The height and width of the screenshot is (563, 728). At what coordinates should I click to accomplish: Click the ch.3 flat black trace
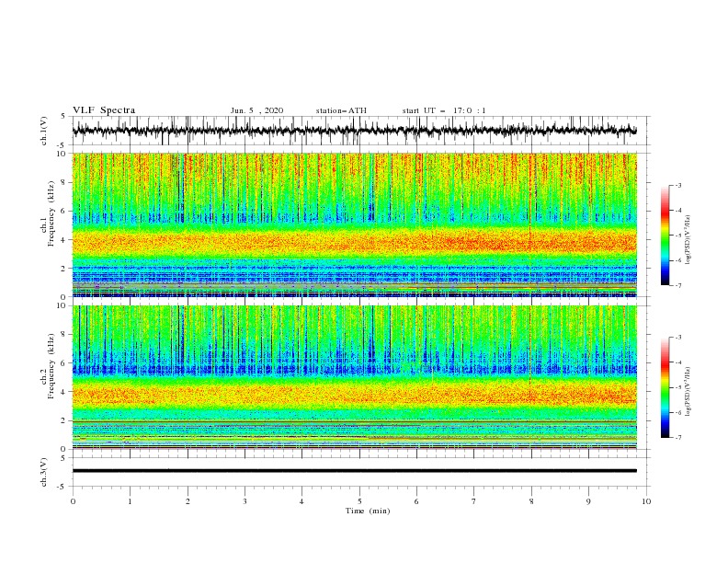[355, 471]
